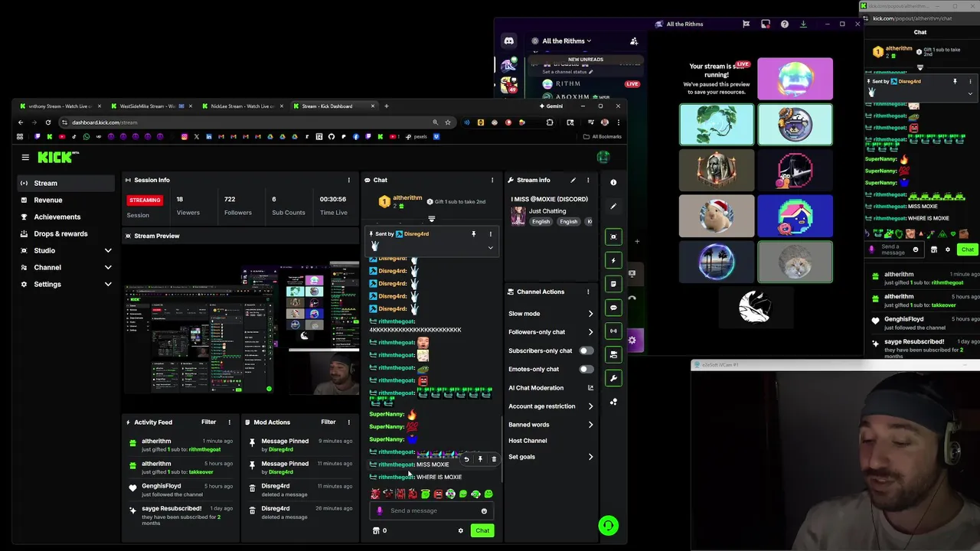Expand Slow mode options

click(590, 314)
